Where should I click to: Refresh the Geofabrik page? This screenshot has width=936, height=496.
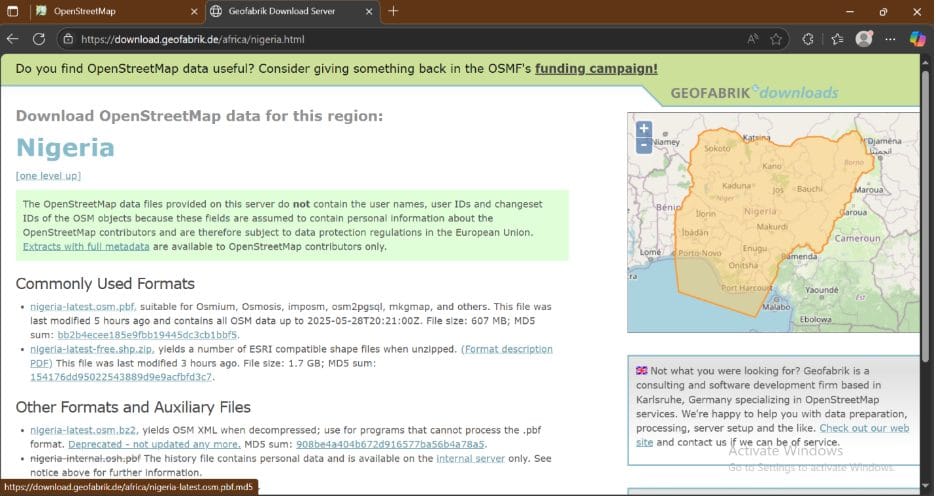(39, 39)
